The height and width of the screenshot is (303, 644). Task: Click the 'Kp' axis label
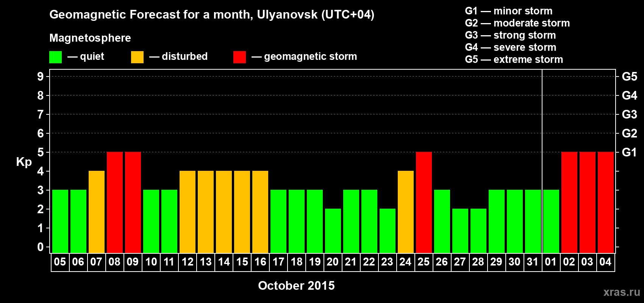click(x=24, y=162)
